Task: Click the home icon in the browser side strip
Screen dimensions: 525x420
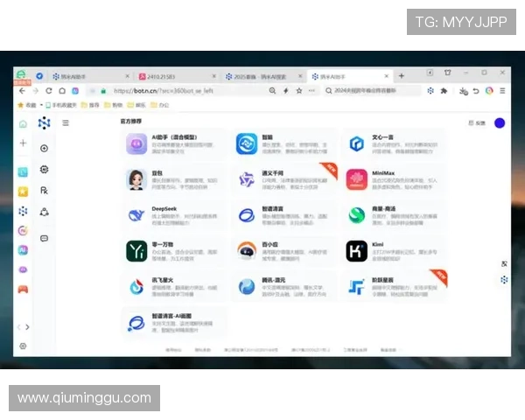Action: pos(23,124)
